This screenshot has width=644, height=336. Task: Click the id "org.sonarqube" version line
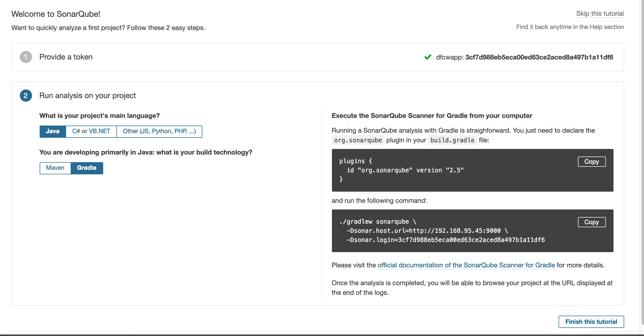(405, 170)
